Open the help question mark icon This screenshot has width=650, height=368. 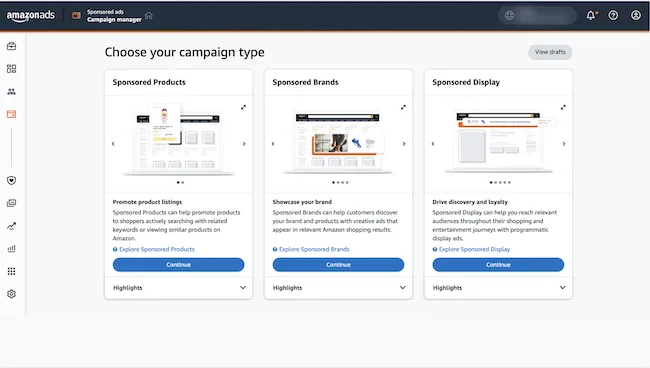tap(613, 16)
